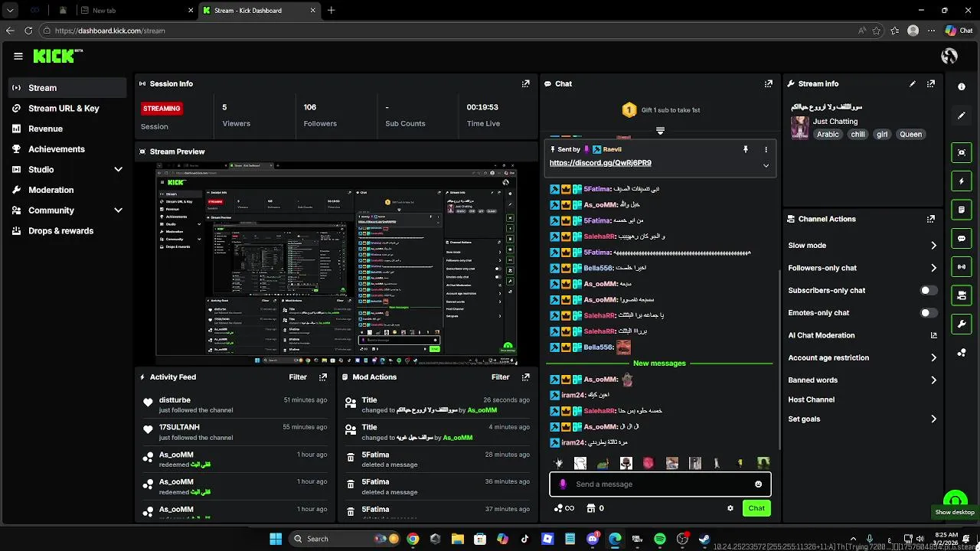The image size is (980, 551).
Task: Open pinned message three-dot options
Action: click(x=766, y=149)
